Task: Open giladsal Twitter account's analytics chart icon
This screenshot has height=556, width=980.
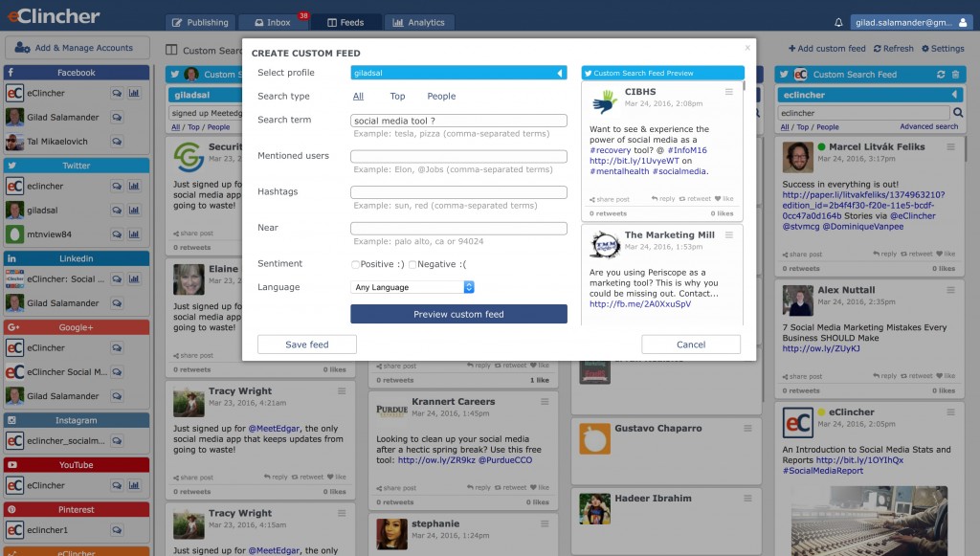Action: click(134, 210)
